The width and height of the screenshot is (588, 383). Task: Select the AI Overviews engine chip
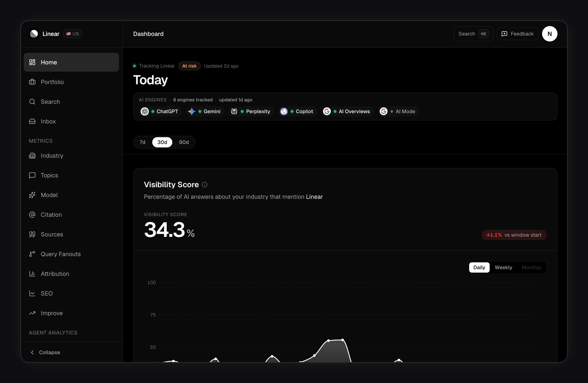point(347,111)
